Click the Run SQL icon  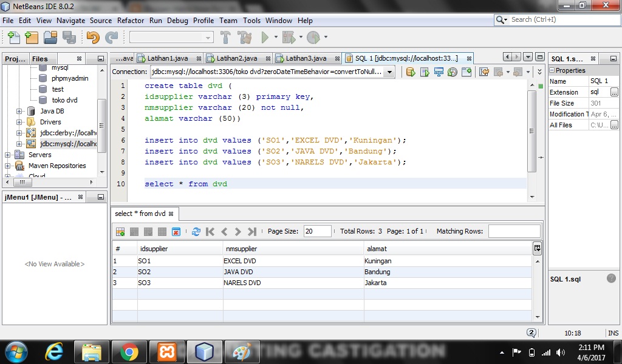(x=411, y=72)
